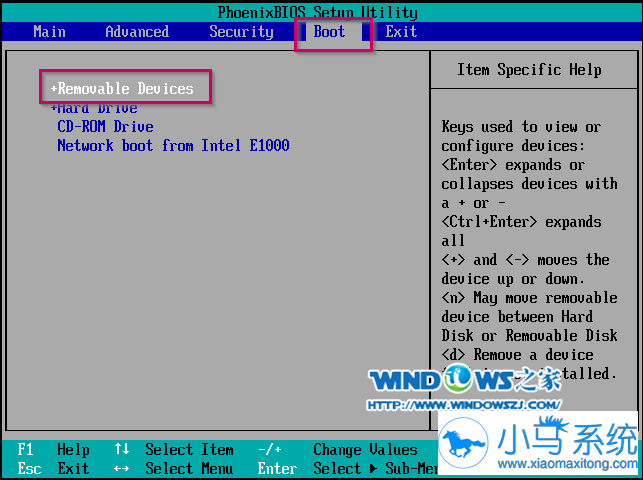
Task: Expand the Removable Devices entry
Action: (x=122, y=89)
